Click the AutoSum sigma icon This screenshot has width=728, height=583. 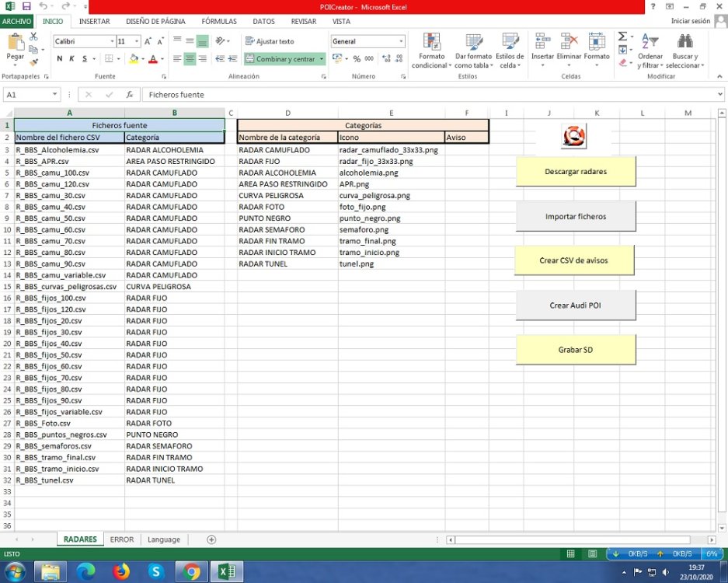(622, 37)
